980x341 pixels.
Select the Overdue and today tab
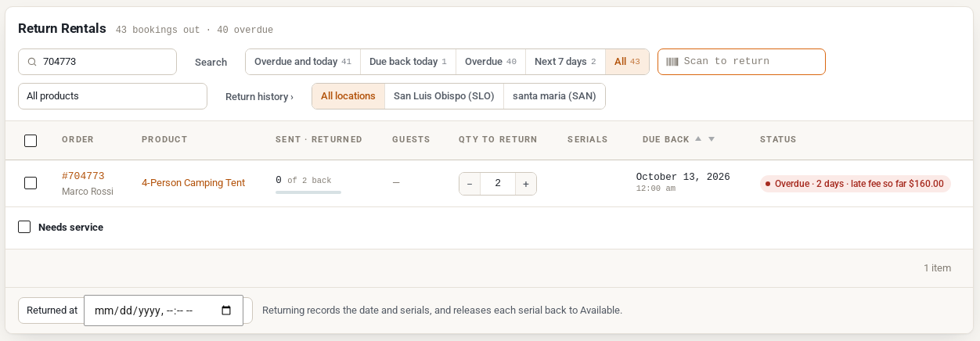click(303, 62)
